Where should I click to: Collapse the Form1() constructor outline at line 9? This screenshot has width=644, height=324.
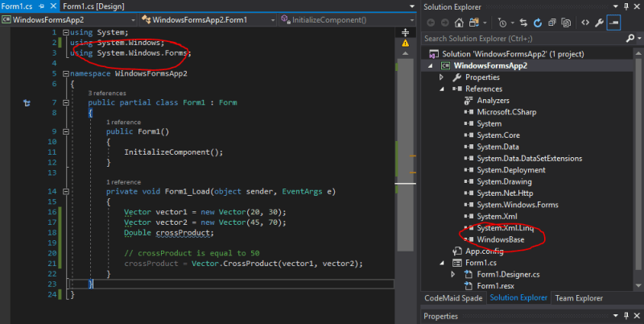(x=66, y=131)
